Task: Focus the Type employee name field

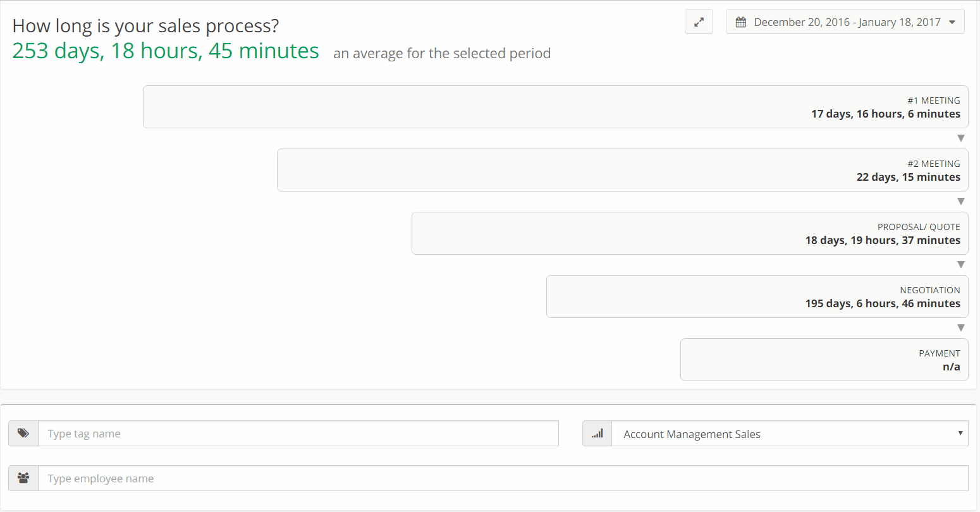Action: pyautogui.click(x=503, y=478)
